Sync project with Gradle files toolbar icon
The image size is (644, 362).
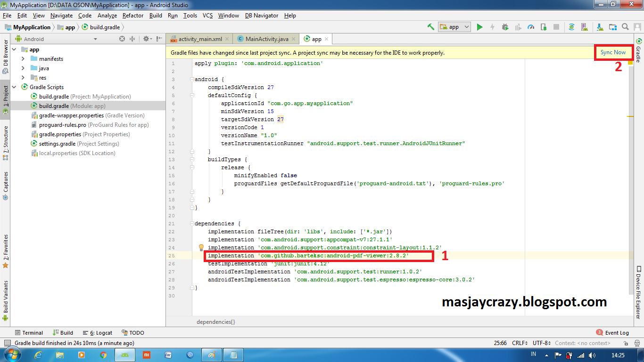tap(572, 27)
